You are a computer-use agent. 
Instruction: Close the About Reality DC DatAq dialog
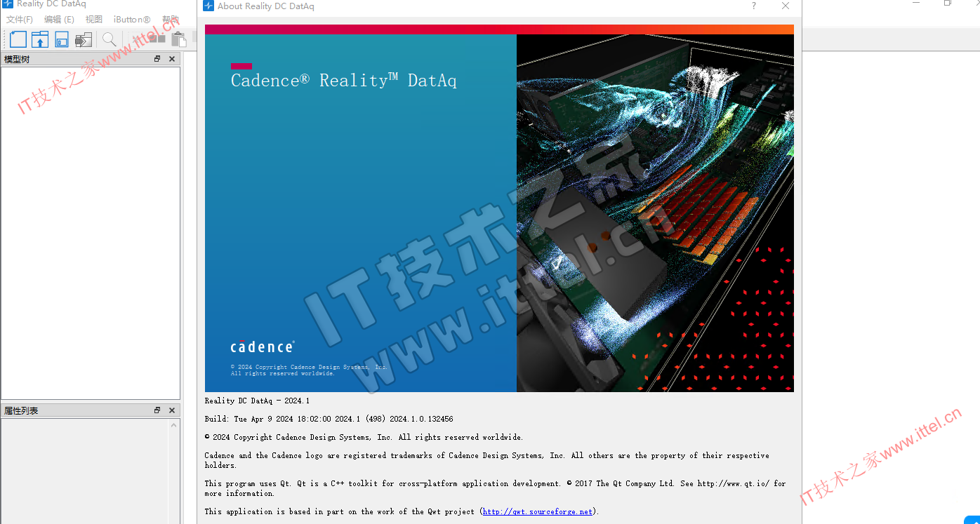(786, 6)
